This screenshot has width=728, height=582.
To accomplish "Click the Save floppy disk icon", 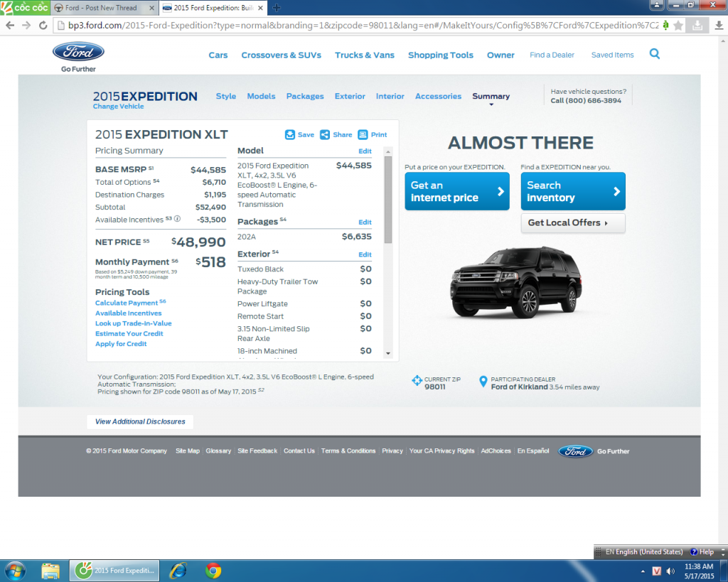I will [290, 134].
